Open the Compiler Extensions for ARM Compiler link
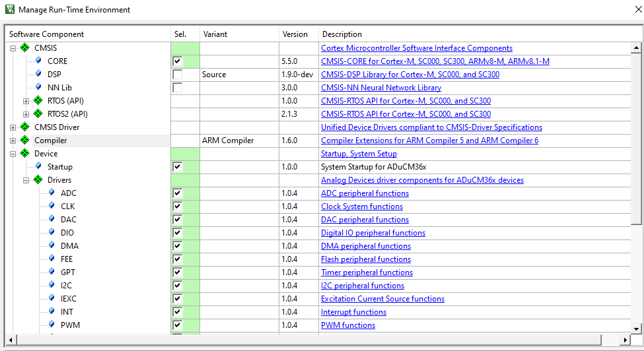This screenshot has height=351, width=644. [429, 141]
